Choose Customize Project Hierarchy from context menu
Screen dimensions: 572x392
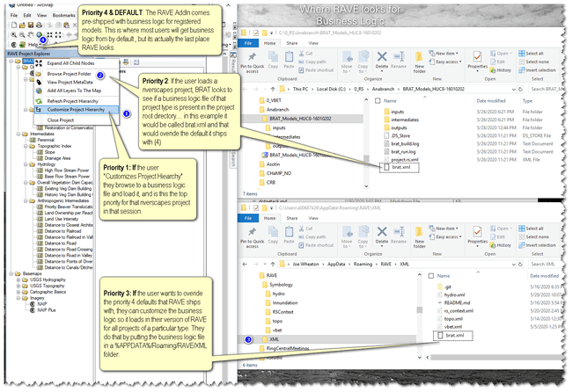pyautogui.click(x=77, y=108)
